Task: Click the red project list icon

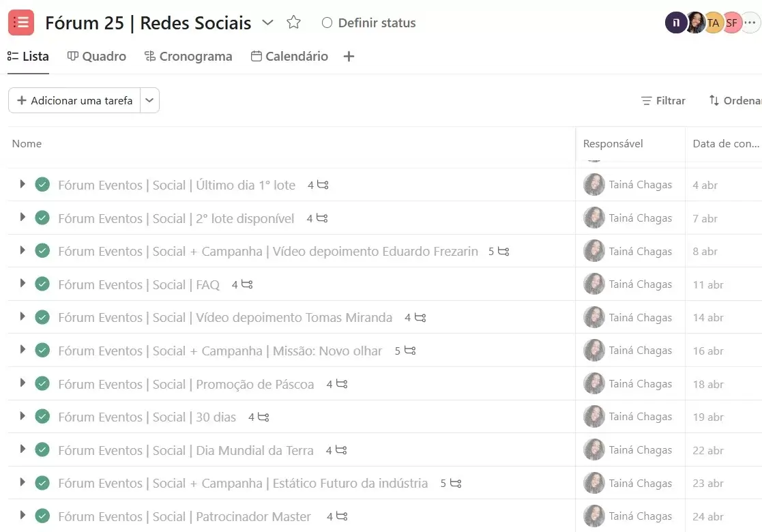Action: coord(21,23)
